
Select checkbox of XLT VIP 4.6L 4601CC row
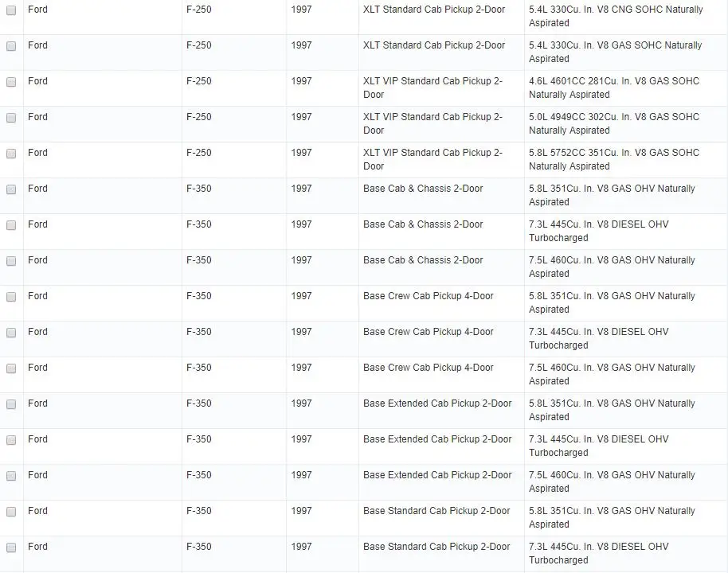(x=11, y=82)
